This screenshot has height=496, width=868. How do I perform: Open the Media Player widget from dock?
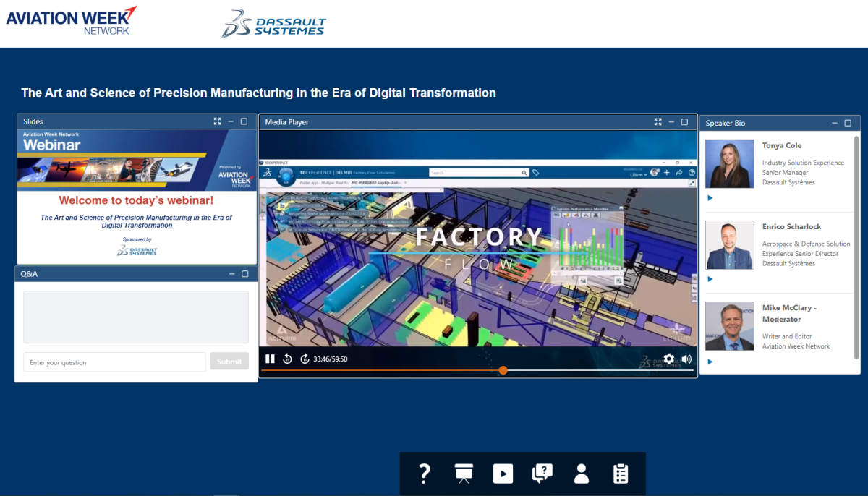(503, 474)
